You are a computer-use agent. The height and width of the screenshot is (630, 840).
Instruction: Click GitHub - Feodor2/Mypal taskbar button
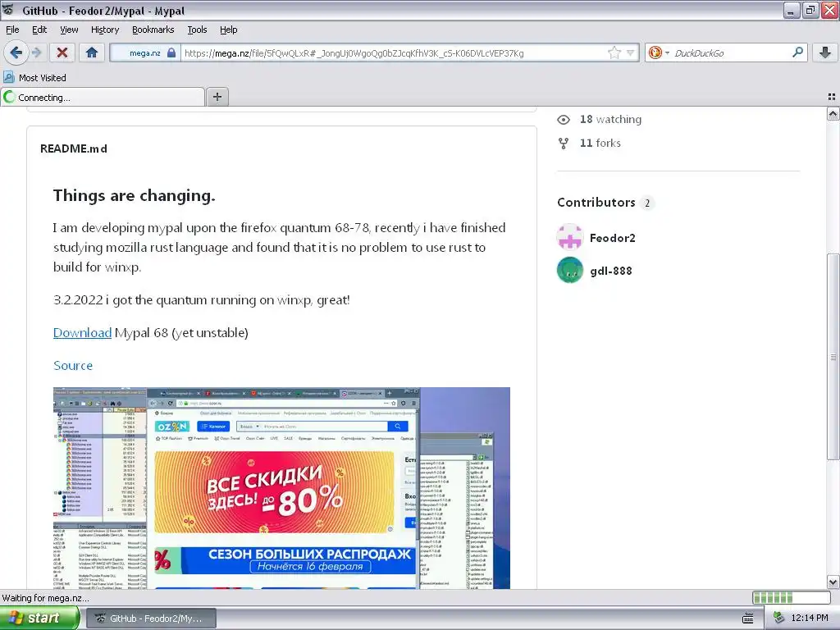pos(152,619)
